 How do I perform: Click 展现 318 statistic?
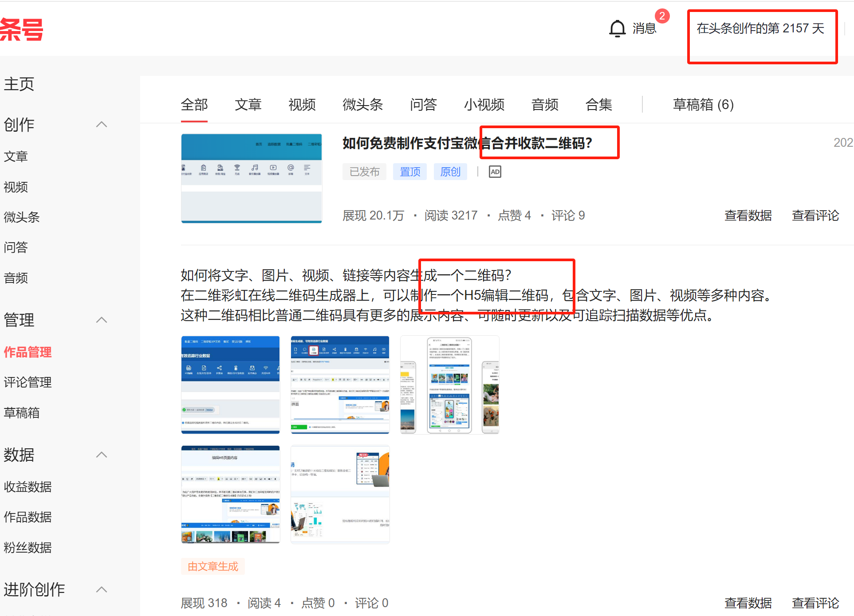click(204, 603)
